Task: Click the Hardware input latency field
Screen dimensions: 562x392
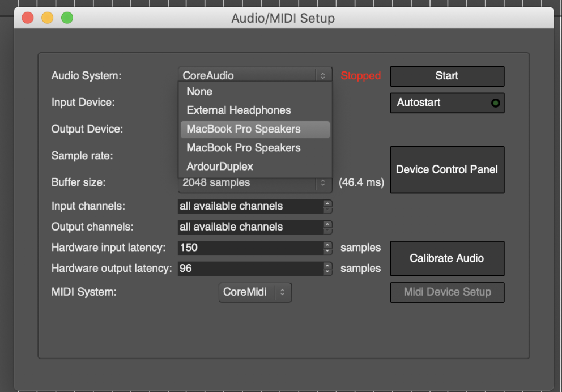Action: [x=249, y=248]
